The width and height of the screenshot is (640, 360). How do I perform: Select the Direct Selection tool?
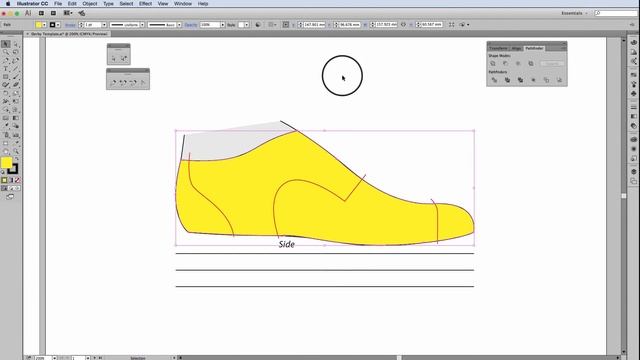tap(16, 44)
